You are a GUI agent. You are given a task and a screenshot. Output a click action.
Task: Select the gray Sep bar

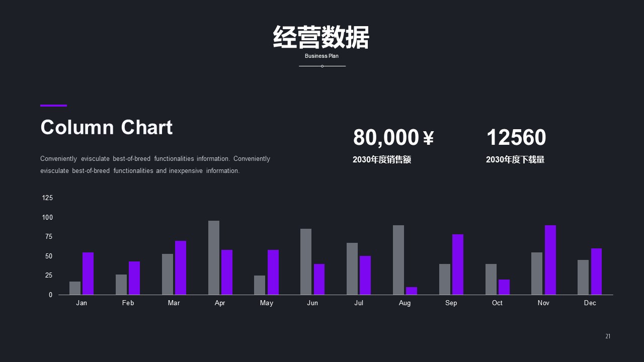(x=445, y=279)
